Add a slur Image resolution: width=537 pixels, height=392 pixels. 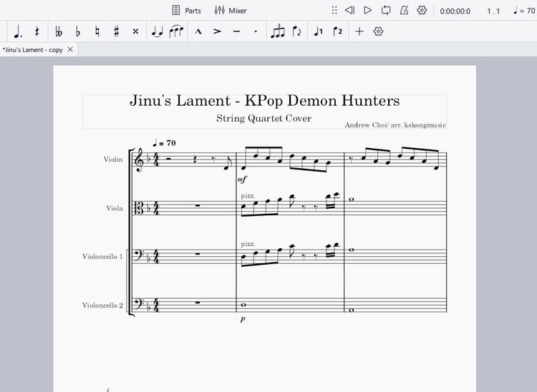pos(176,31)
